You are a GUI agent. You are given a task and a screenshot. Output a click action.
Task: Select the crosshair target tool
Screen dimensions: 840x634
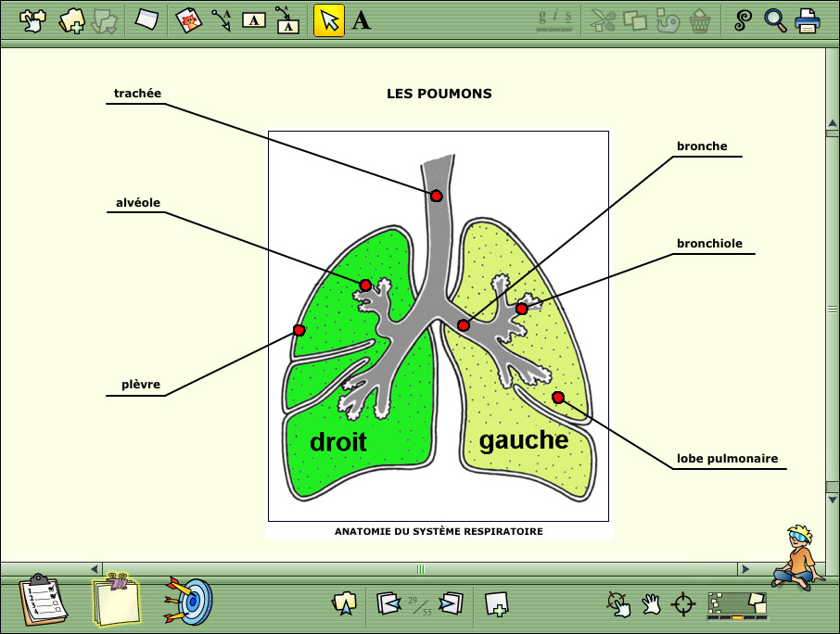tap(684, 604)
